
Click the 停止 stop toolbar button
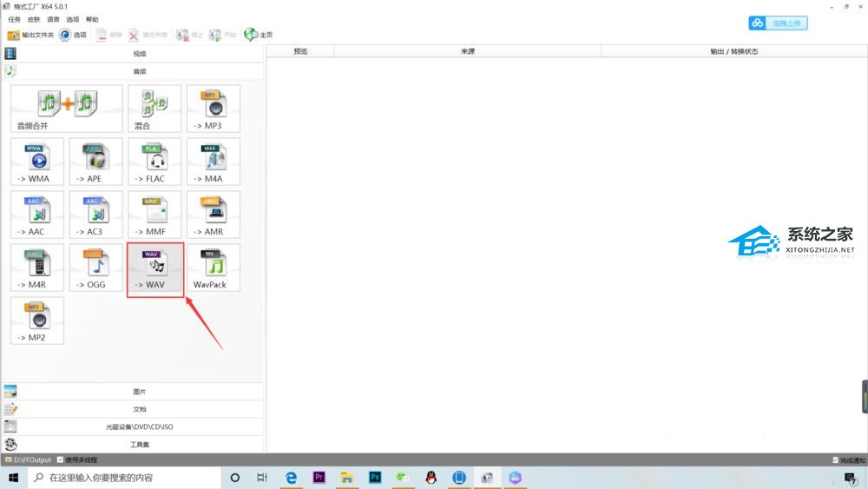click(190, 35)
